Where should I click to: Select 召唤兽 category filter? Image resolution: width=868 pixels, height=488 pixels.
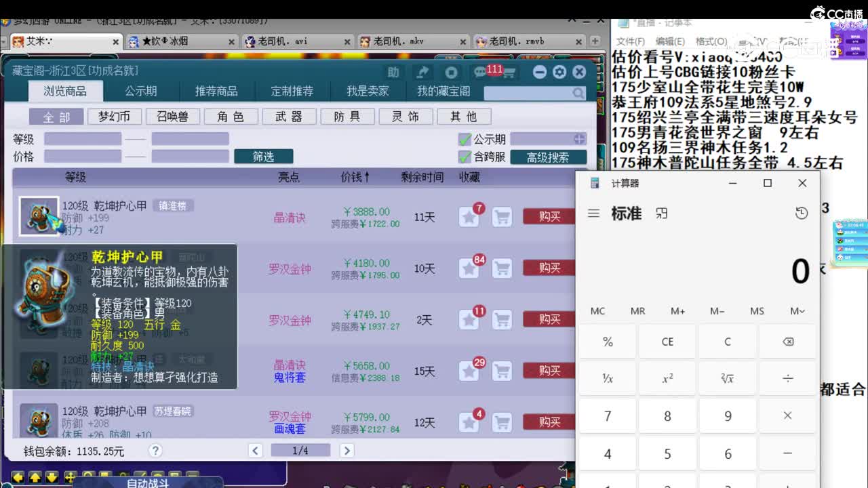173,117
